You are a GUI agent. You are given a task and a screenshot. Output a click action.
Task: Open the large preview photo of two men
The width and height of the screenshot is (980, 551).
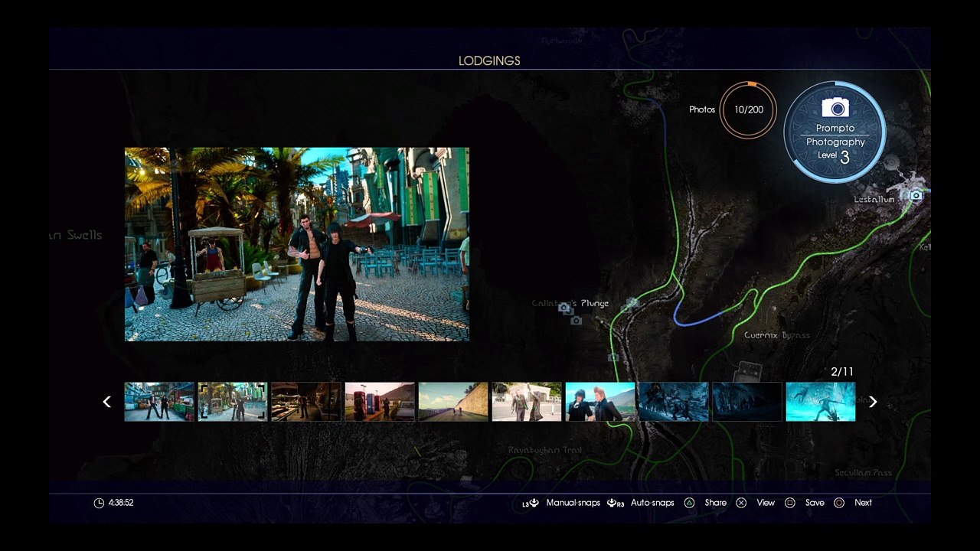(297, 244)
